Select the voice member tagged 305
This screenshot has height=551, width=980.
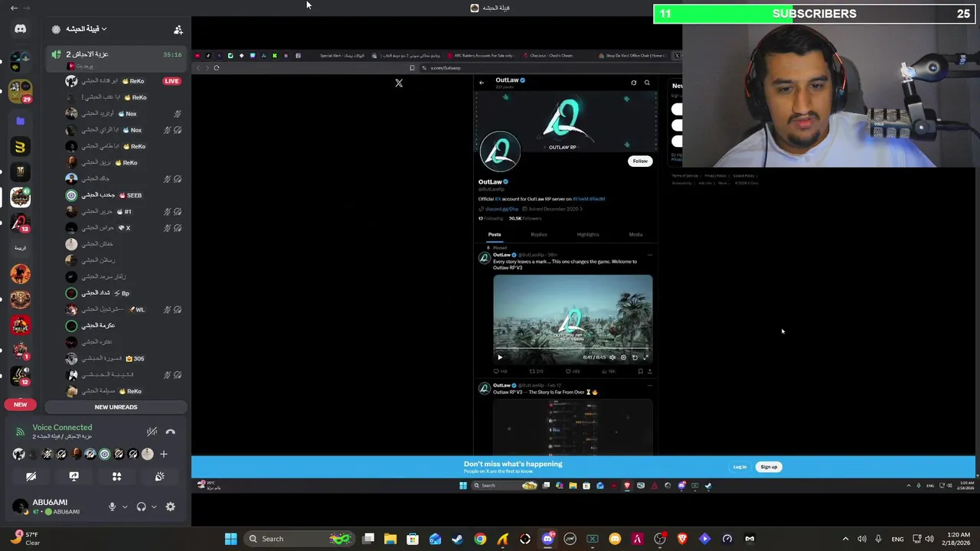[x=122, y=358]
